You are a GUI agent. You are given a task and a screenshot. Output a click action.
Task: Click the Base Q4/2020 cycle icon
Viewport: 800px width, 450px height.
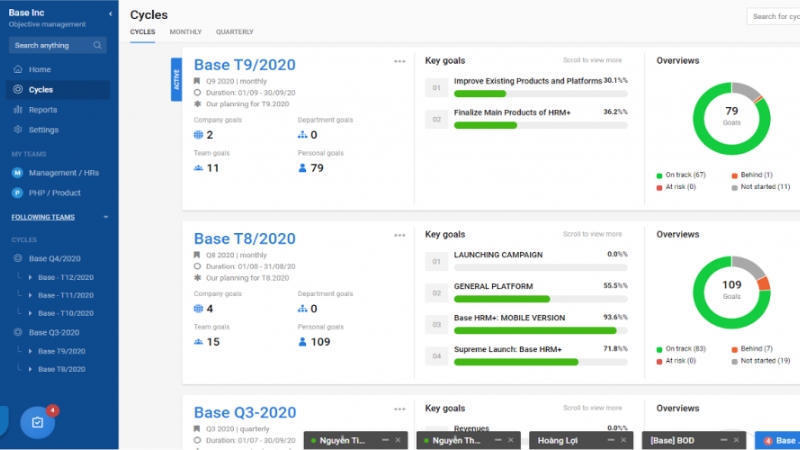pos(18,258)
